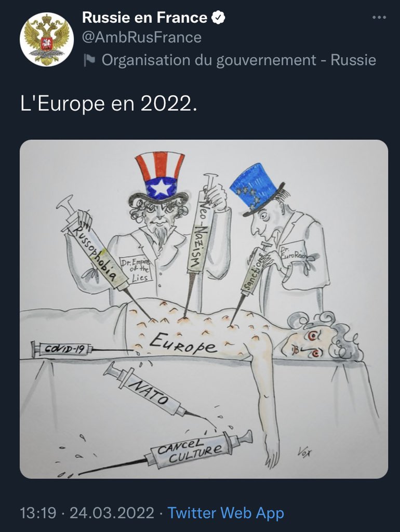Open the 'Russie en France' display name
The image size is (400, 532).
point(144,18)
